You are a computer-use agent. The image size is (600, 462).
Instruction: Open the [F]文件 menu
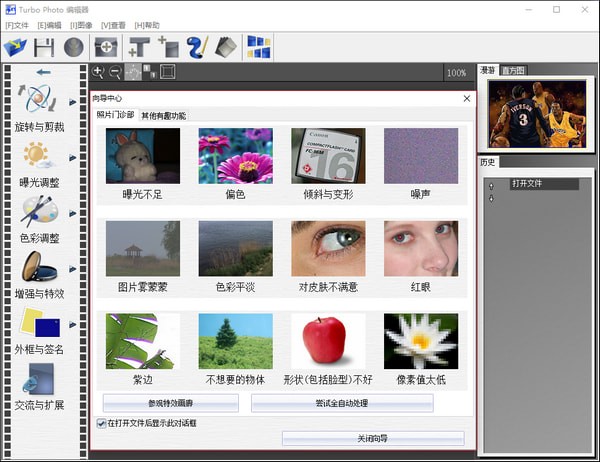pos(17,24)
